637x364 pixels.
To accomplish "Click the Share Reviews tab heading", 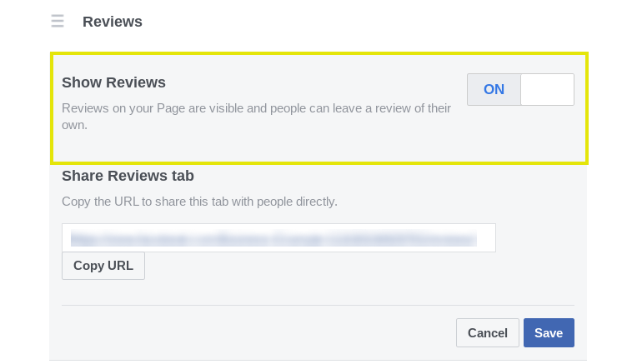I will pos(128,176).
